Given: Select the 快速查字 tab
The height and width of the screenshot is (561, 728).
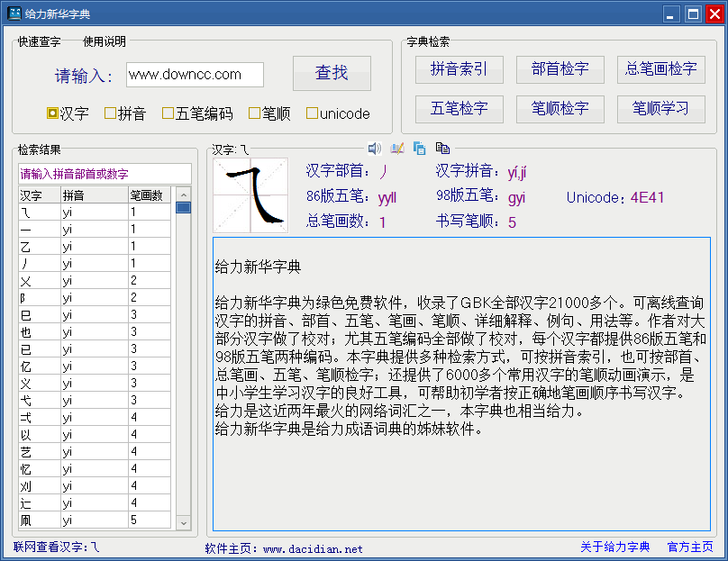Looking at the screenshot, I should (39, 41).
